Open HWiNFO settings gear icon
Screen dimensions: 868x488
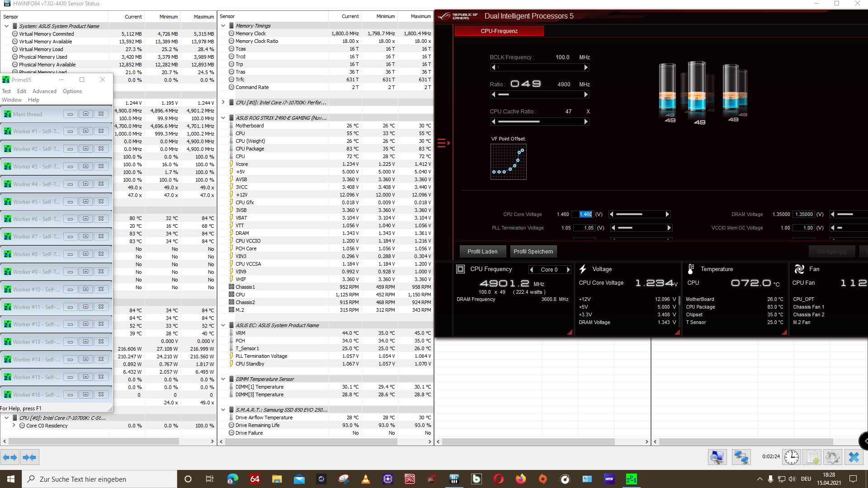pyautogui.click(x=833, y=457)
